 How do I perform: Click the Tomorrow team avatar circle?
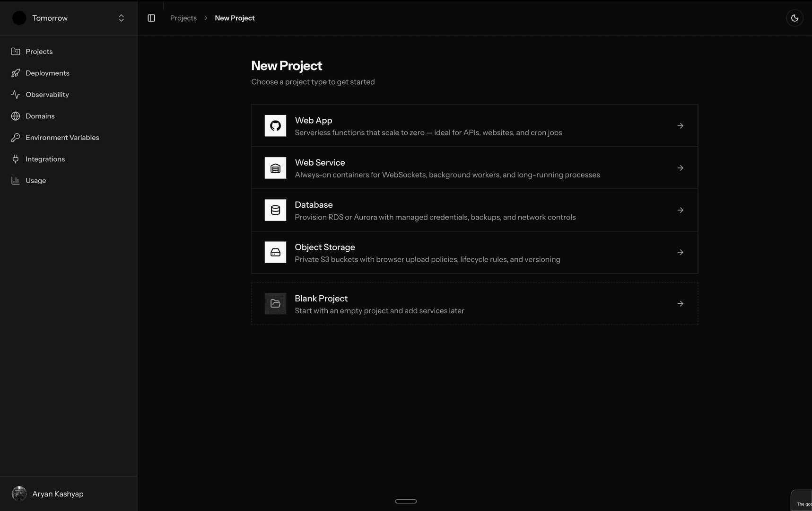point(19,18)
